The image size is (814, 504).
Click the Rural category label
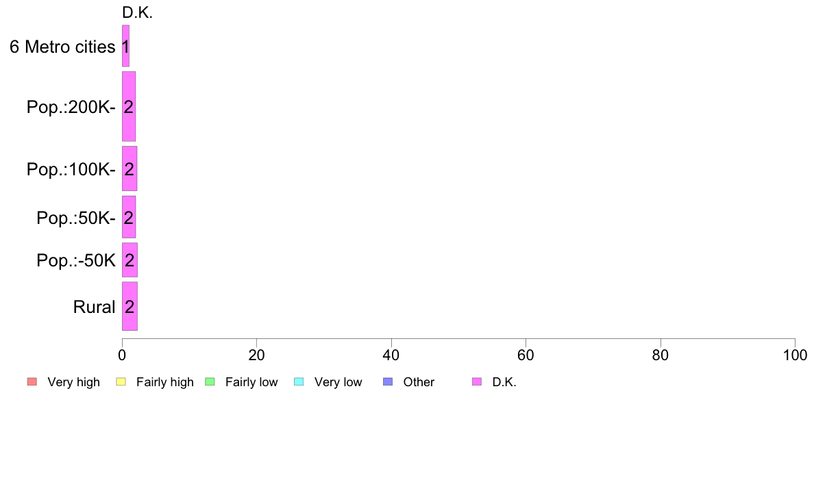(x=95, y=307)
